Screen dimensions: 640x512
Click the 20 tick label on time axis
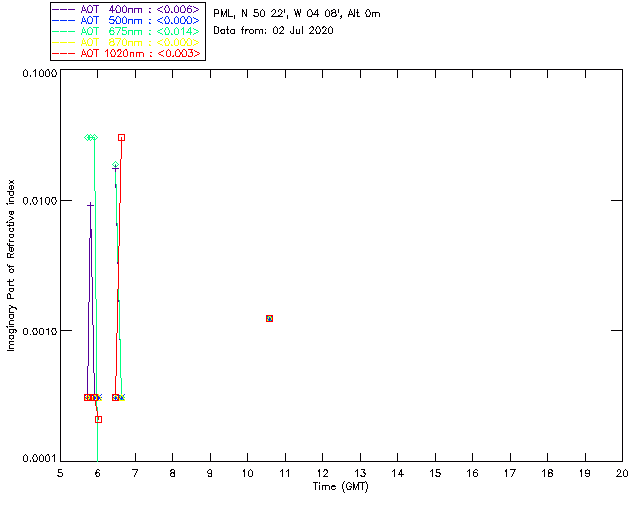click(622, 473)
